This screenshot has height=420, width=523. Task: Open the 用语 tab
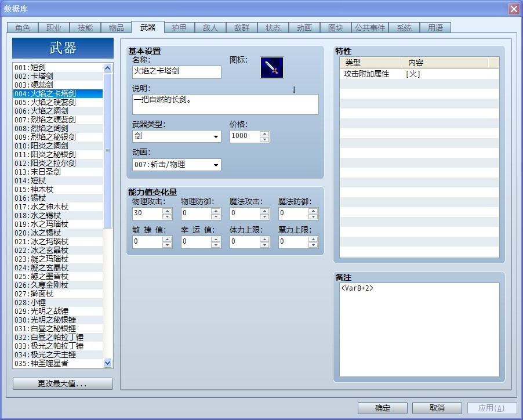(x=435, y=28)
